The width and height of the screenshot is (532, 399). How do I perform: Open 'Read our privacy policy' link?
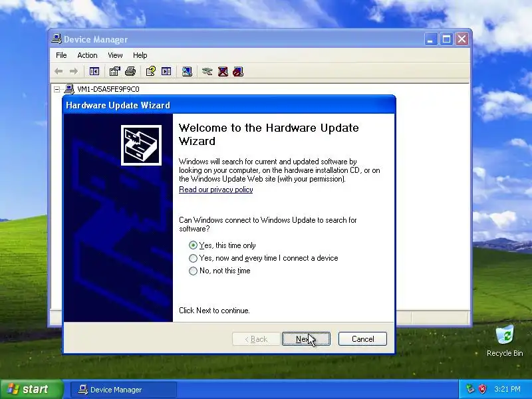215,190
